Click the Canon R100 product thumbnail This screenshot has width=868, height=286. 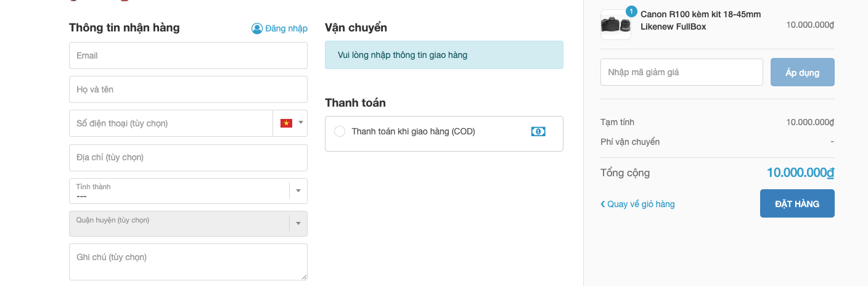point(615,25)
